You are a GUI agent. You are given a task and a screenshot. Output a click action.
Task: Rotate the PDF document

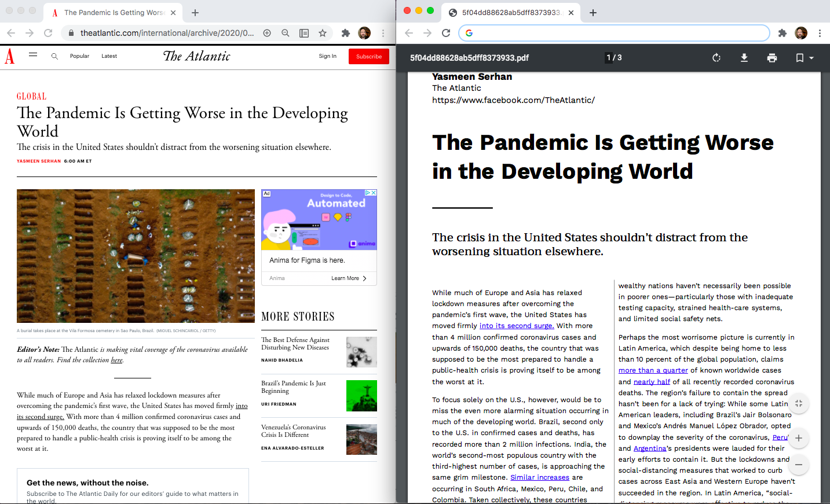716,58
